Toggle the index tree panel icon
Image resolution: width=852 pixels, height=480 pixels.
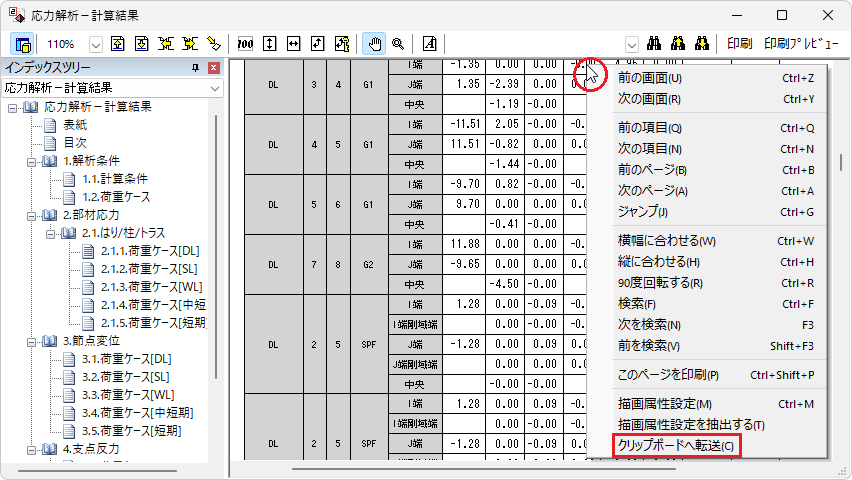pos(23,44)
